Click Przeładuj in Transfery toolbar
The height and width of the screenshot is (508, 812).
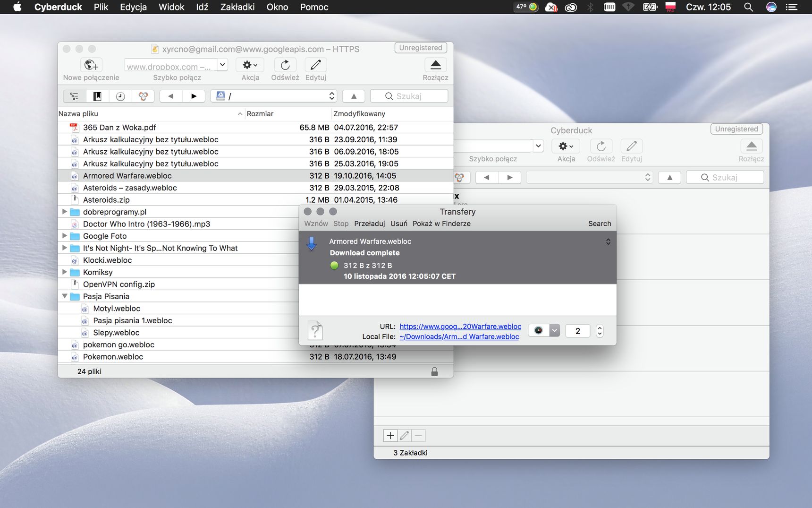(370, 224)
